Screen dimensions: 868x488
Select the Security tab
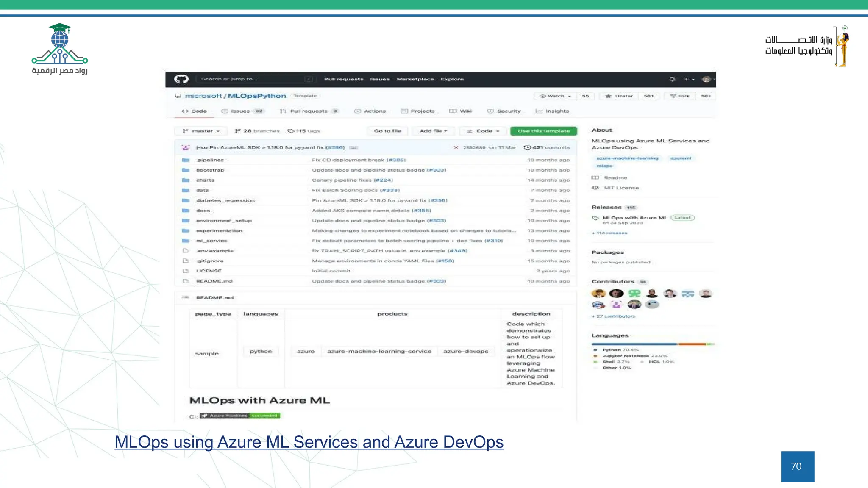504,111
